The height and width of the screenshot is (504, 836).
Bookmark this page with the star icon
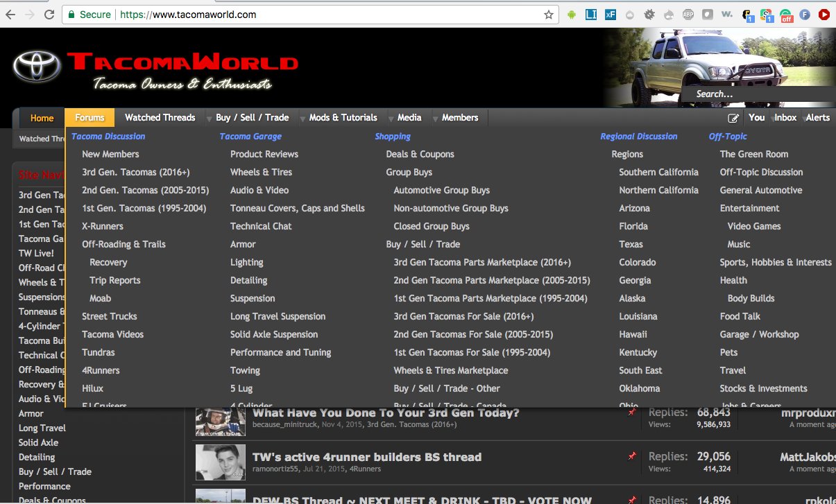click(549, 14)
